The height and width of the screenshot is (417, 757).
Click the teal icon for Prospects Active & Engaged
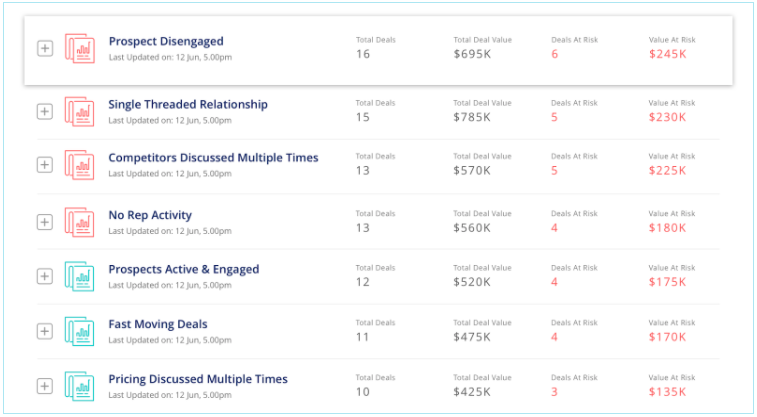pos(80,276)
